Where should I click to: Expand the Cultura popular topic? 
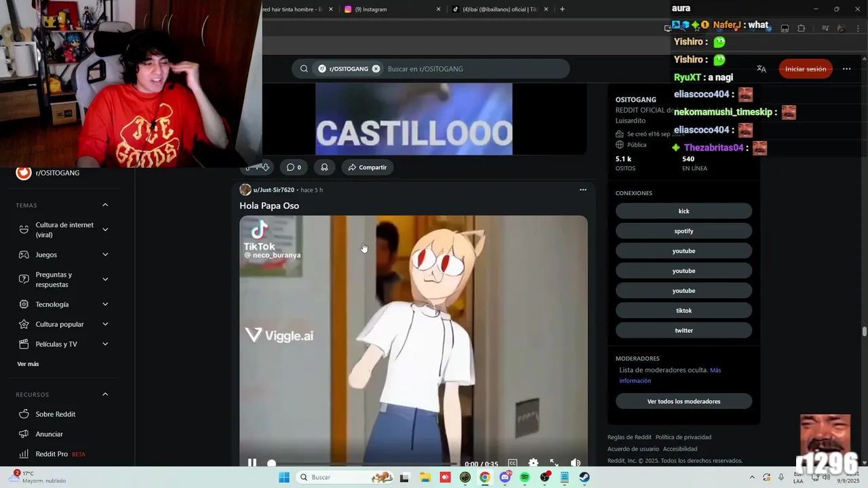[x=105, y=324]
